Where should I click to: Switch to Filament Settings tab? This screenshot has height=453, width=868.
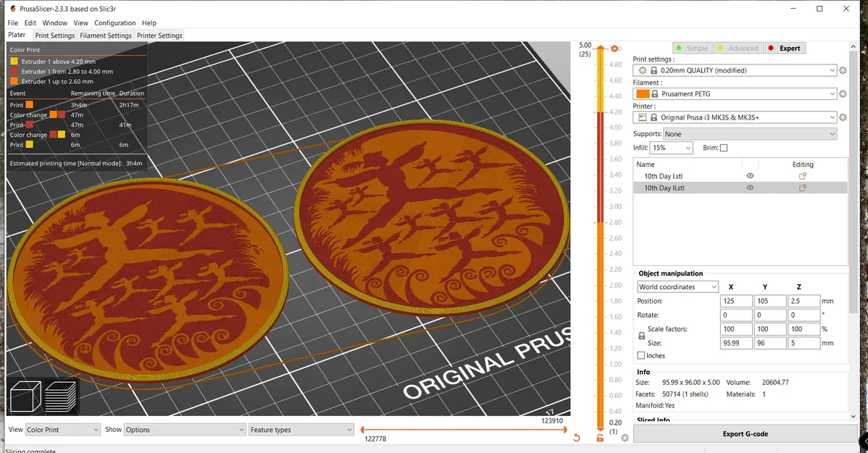[106, 36]
